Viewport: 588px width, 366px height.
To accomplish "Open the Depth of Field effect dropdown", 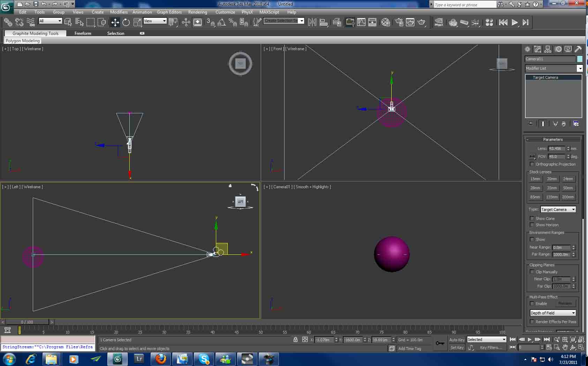I will coord(553,313).
